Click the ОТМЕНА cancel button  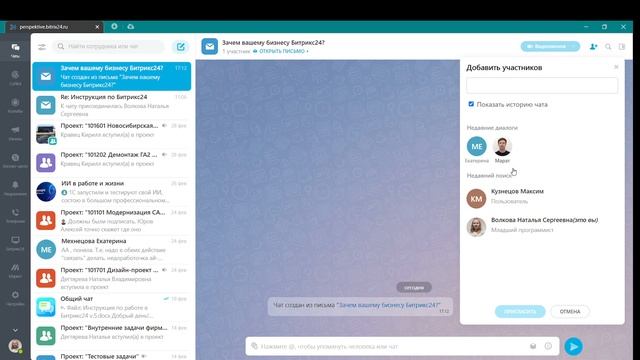[x=570, y=311]
